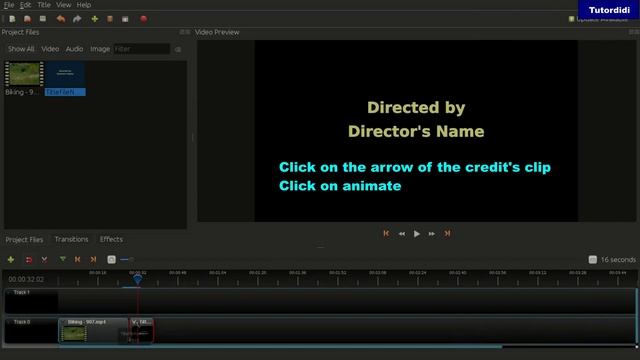Toggle timeline snapping
Image resolution: width=640 pixels, height=360 pixels.
(x=29, y=259)
